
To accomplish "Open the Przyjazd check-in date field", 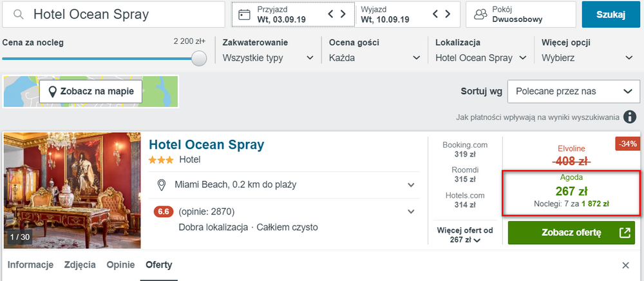I will 293,14.
